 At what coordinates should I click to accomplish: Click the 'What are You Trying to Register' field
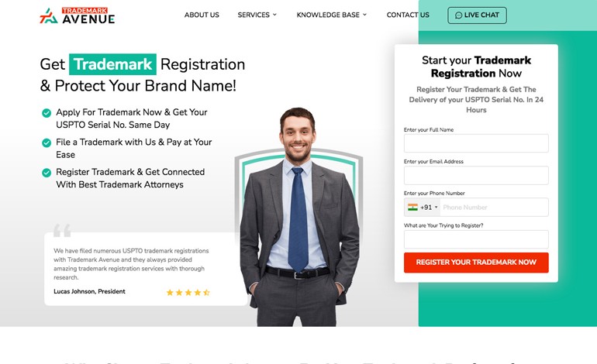476,239
